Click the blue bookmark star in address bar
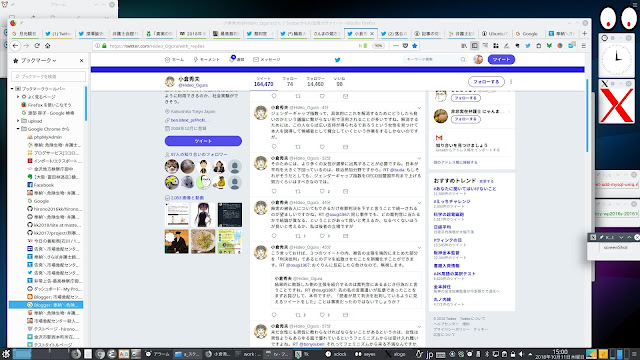 pyautogui.click(x=415, y=46)
